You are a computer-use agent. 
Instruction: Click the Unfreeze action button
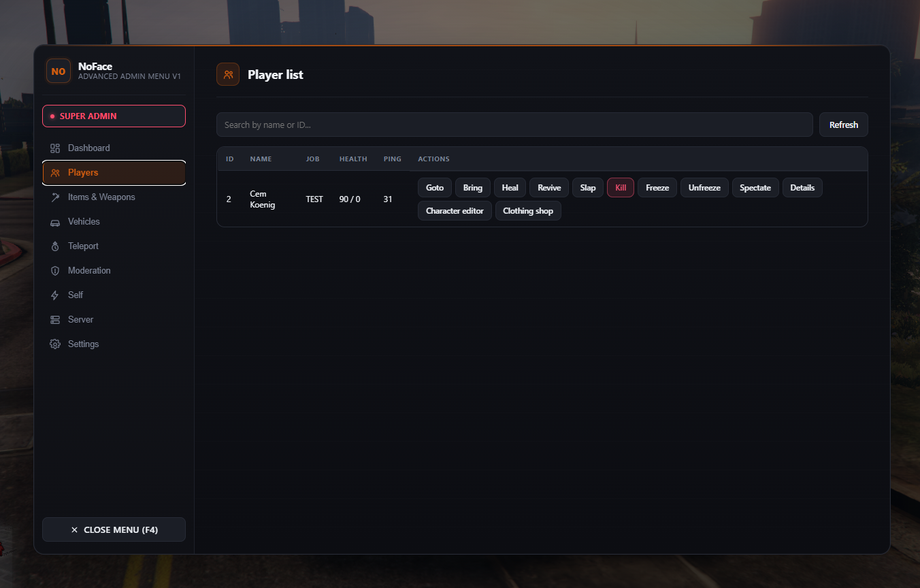click(704, 188)
